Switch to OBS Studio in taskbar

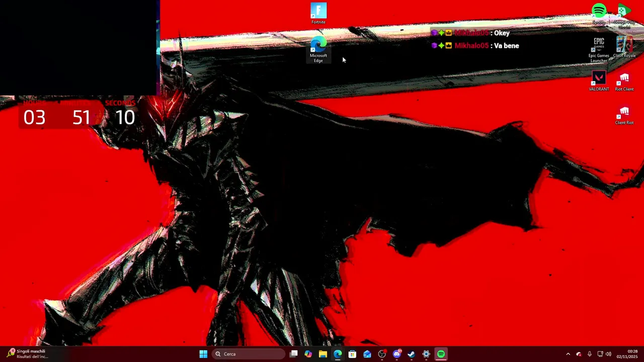382,354
